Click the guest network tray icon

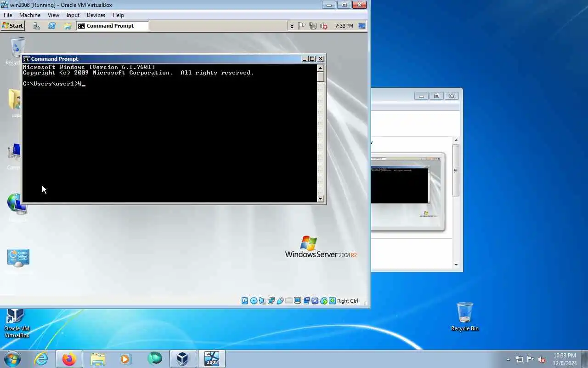coord(313,26)
